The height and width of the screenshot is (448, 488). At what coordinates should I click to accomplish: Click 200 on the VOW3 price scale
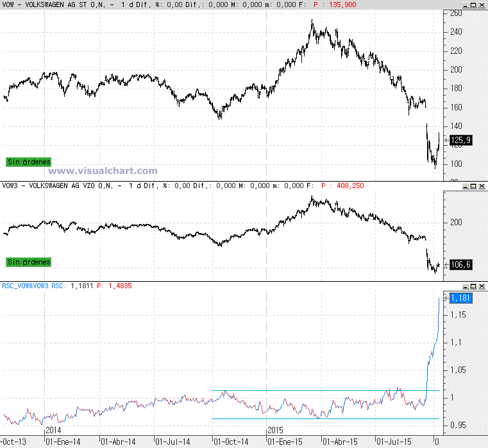456,223
